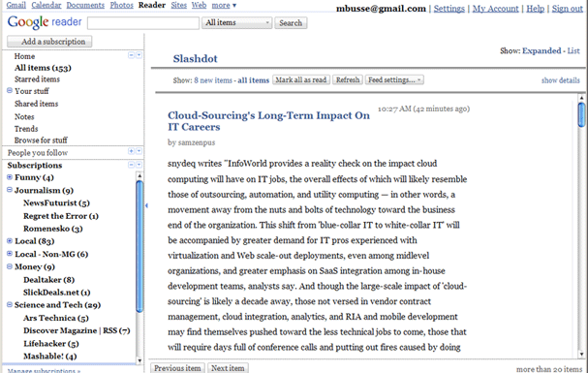Expand the Local (83) folder

[10, 240]
